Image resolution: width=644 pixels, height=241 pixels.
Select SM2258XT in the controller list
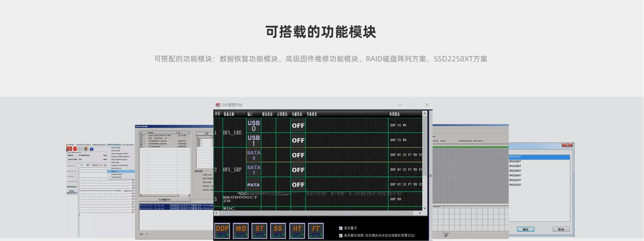515,166
